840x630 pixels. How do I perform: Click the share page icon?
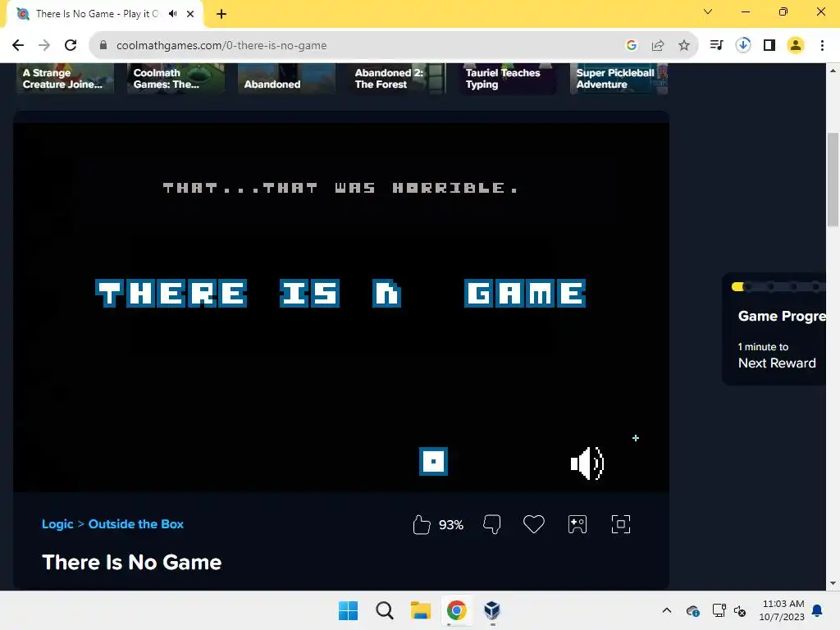click(658, 46)
